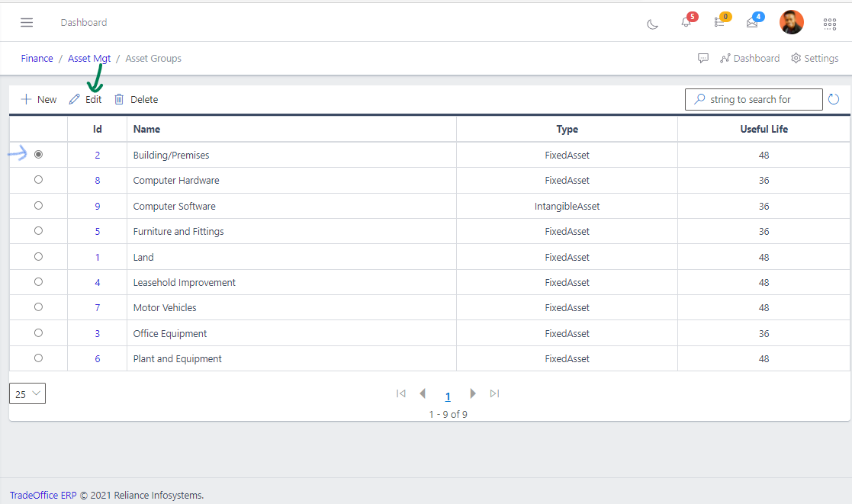The image size is (852, 504).
Task: Open the feedback chat icon
Action: pos(702,58)
